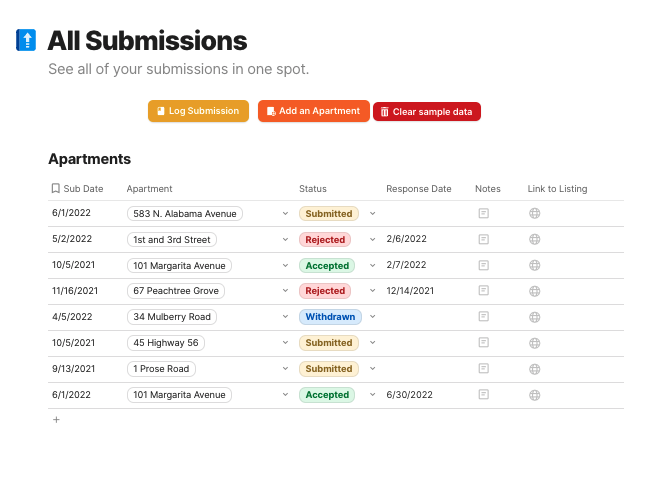This screenshot has height=482, width=651.
Task: Open notes icon for 45 Highway 56
Action: [484, 343]
